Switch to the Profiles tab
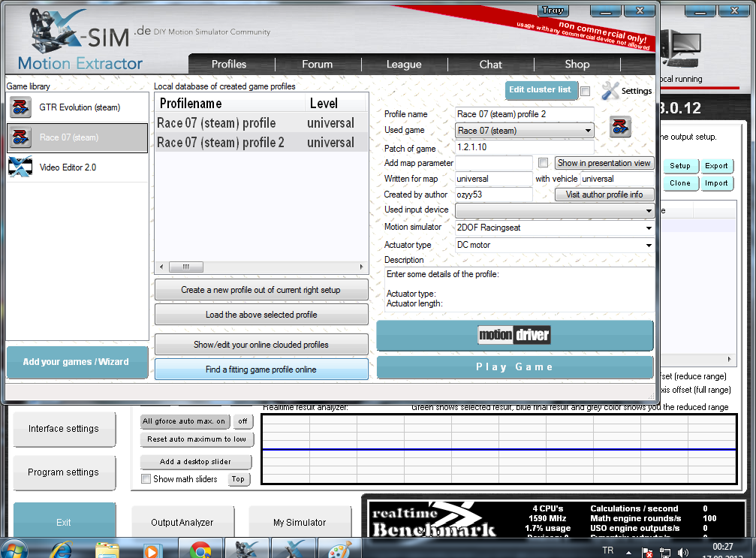The width and height of the screenshot is (756, 558). (x=229, y=64)
